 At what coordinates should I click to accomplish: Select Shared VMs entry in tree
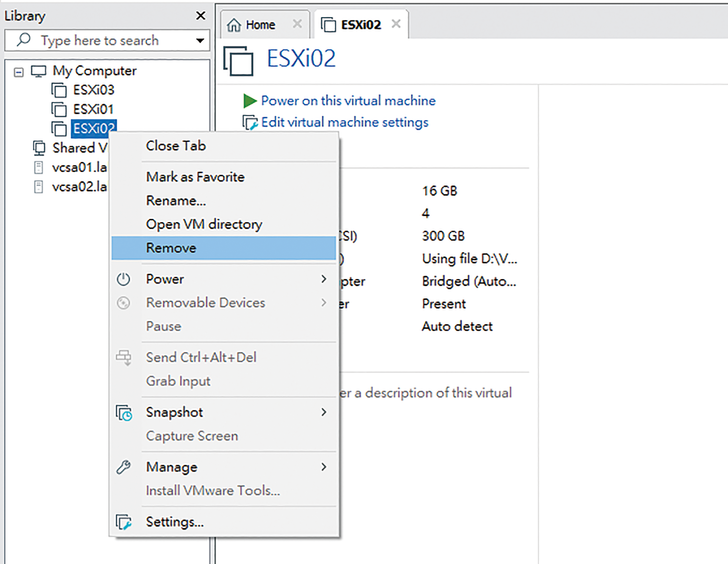80,148
